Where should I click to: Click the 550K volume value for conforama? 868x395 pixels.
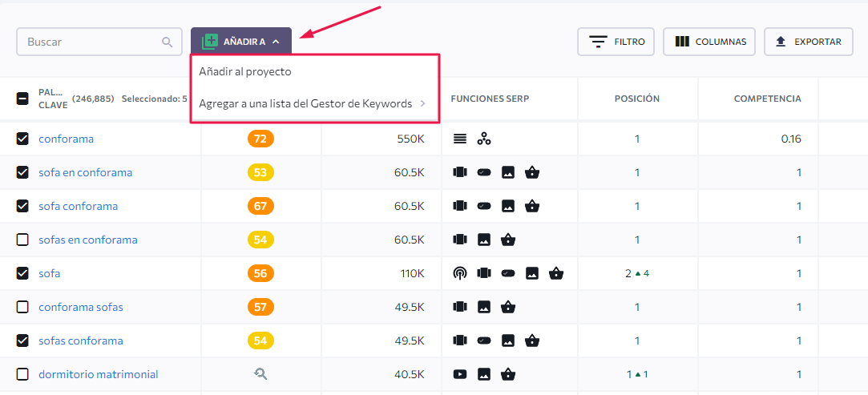410,139
